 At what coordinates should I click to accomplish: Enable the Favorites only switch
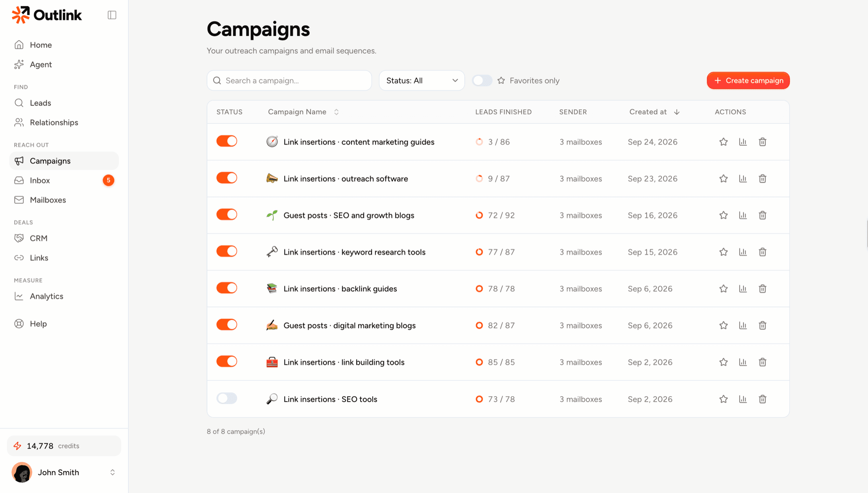pyautogui.click(x=482, y=81)
